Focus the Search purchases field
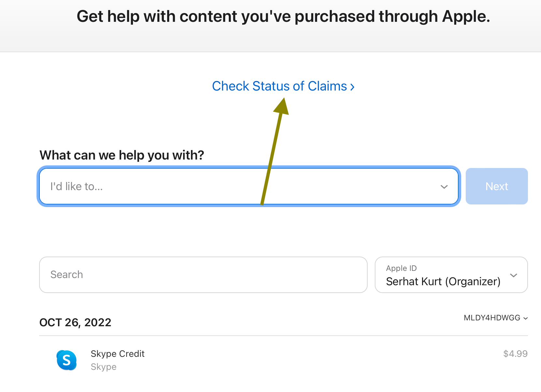The width and height of the screenshot is (541, 392). click(203, 275)
